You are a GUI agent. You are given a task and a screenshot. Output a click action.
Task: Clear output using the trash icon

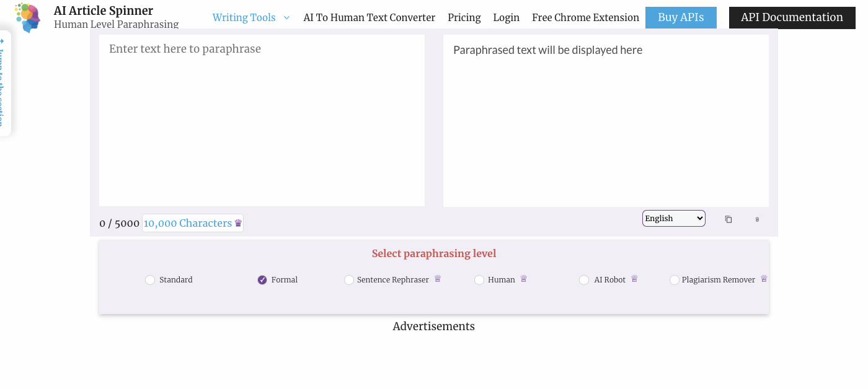pyautogui.click(x=757, y=219)
